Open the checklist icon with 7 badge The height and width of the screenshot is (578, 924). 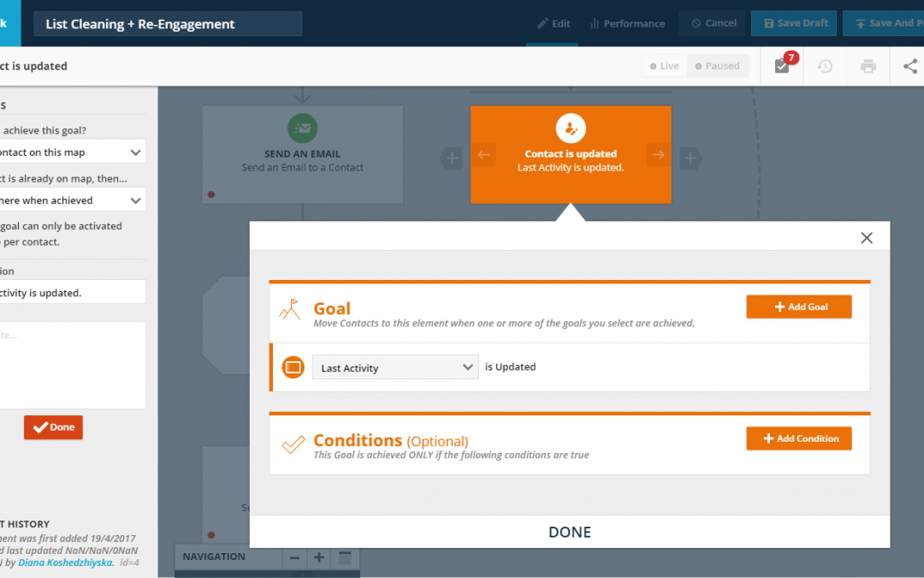tap(782, 66)
